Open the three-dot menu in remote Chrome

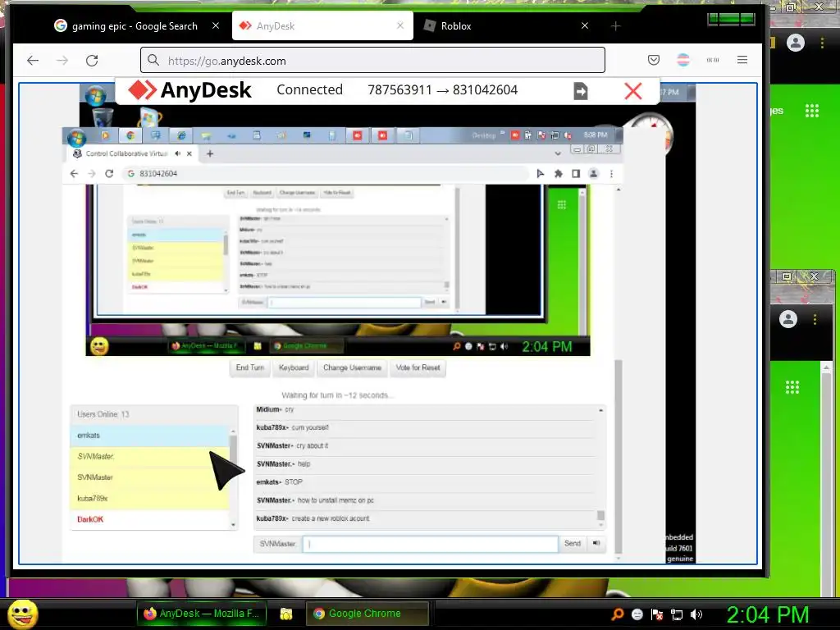tap(611, 174)
